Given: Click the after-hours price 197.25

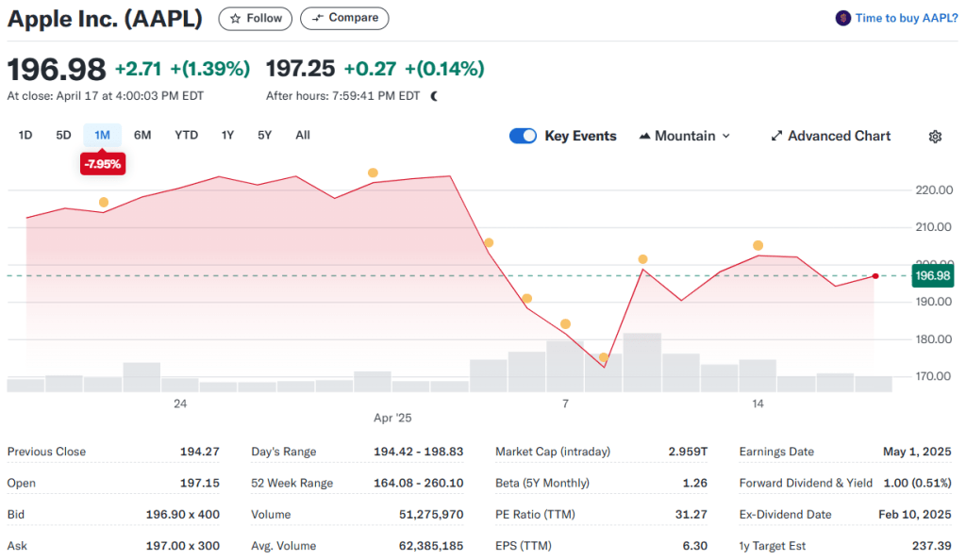Looking at the screenshot, I should [x=301, y=68].
